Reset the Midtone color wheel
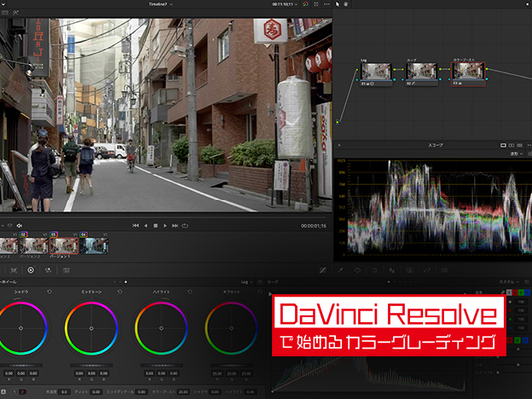Screen dimensions: 532x399 120,292
